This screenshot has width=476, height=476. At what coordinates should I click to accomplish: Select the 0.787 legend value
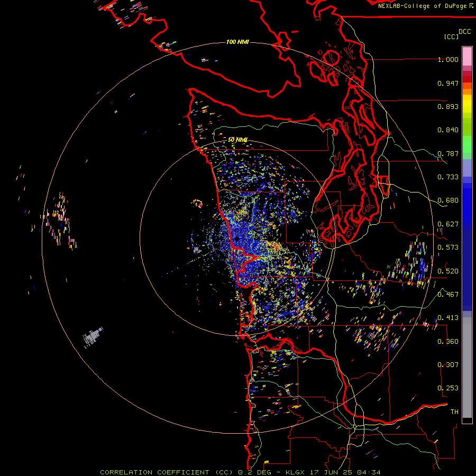coord(448,153)
